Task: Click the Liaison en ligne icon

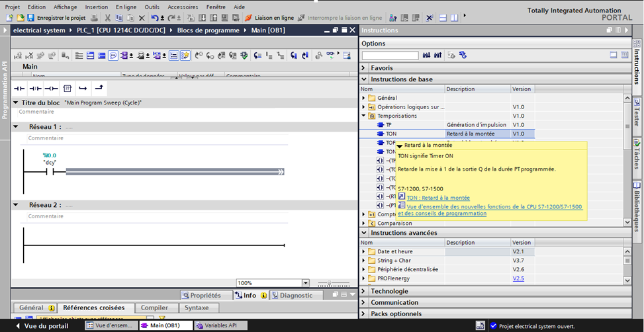Action: [249, 18]
